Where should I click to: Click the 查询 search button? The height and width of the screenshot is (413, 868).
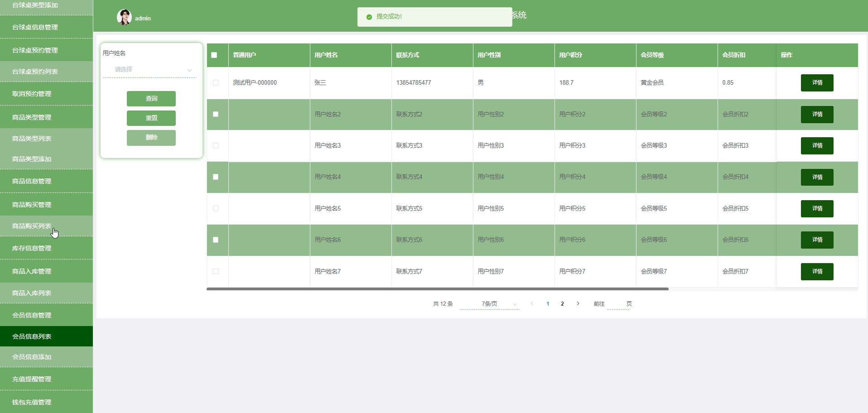tap(151, 99)
